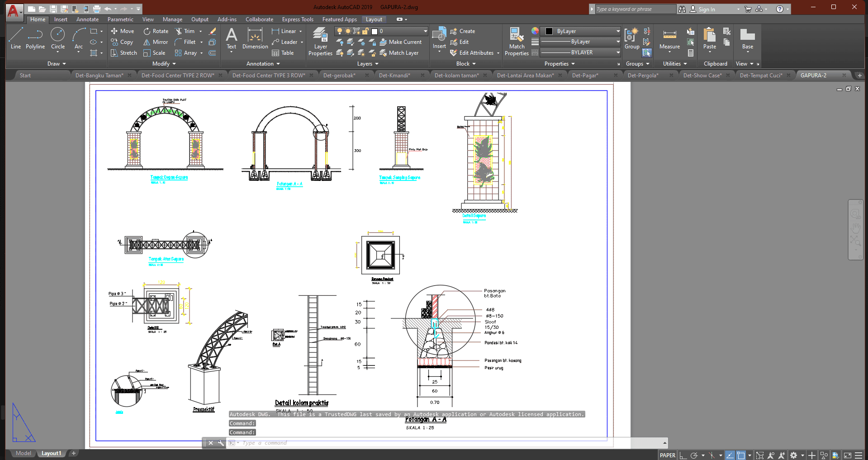Choose the Mirror modify tool

[156, 42]
